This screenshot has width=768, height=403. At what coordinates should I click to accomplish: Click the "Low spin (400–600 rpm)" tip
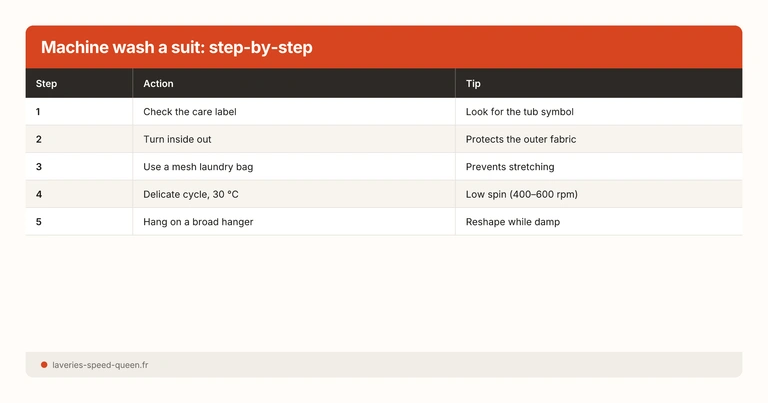click(x=521, y=194)
